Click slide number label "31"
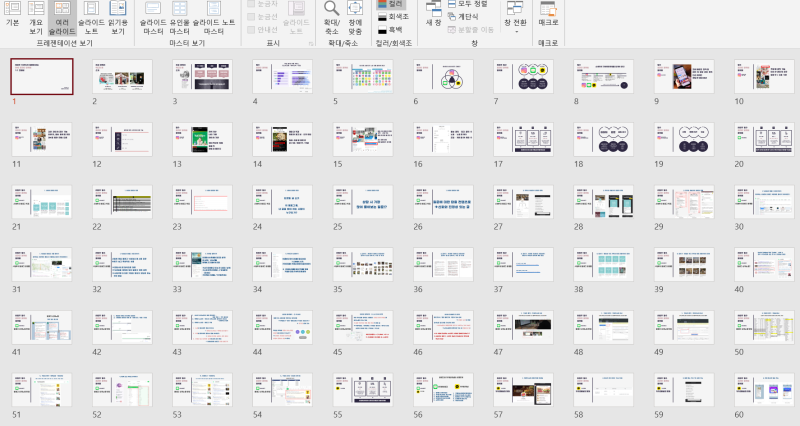800x426 pixels. point(17,289)
